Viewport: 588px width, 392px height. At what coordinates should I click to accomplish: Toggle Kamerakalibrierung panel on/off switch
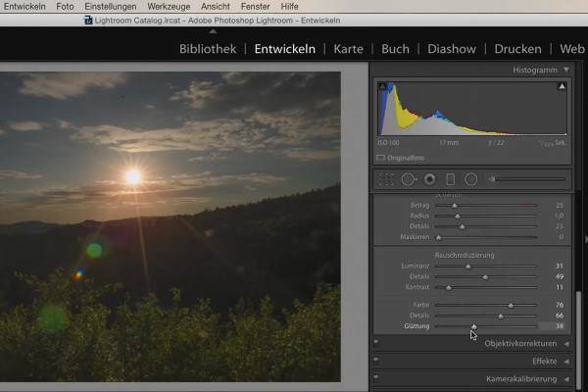click(x=376, y=378)
